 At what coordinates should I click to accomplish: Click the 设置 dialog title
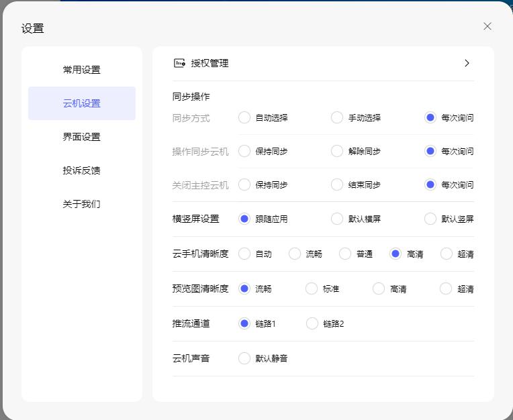tap(32, 28)
